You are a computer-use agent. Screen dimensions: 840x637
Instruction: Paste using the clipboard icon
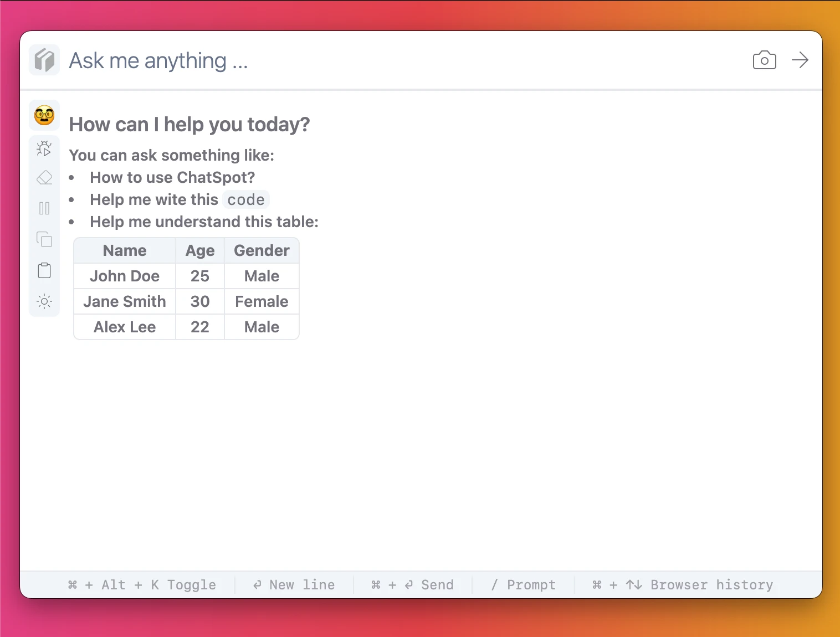[x=44, y=270]
